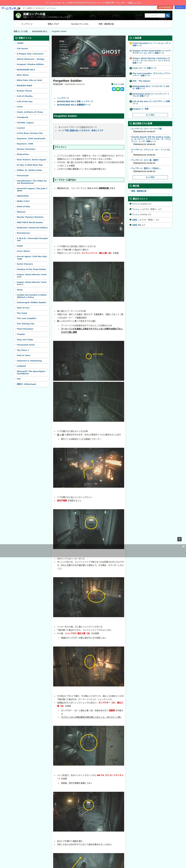Open 7th Sector sidebar entry

(23, 48)
